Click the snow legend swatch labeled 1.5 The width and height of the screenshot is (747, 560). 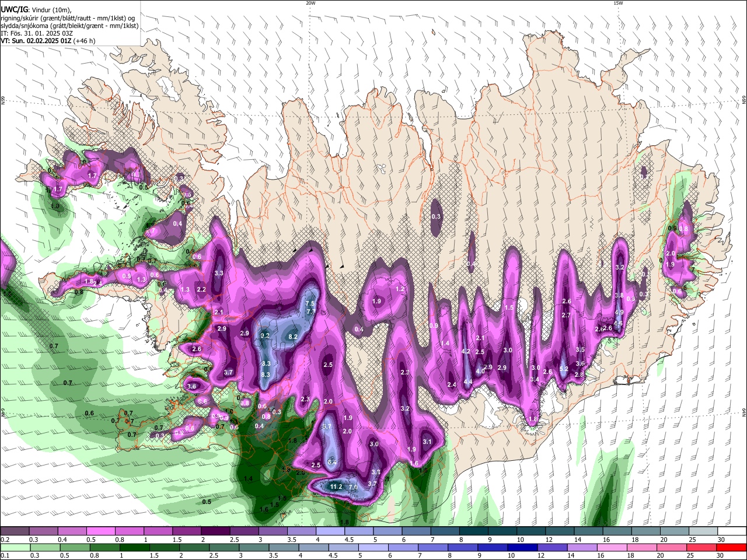[186, 531]
